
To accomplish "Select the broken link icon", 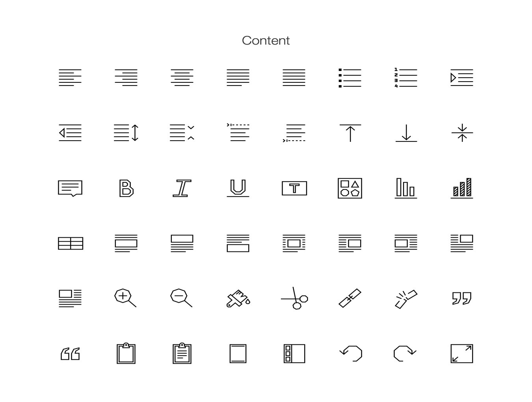I will (x=406, y=299).
